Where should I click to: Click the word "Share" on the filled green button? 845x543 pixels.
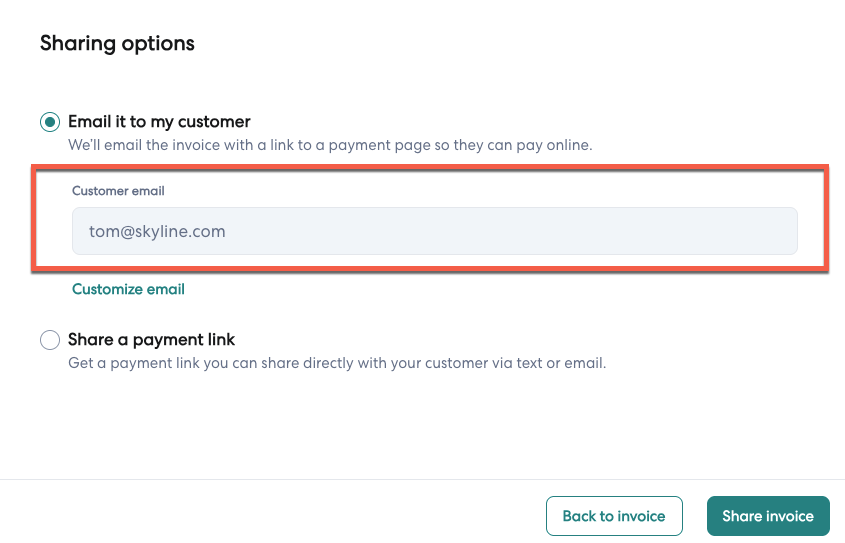742,516
